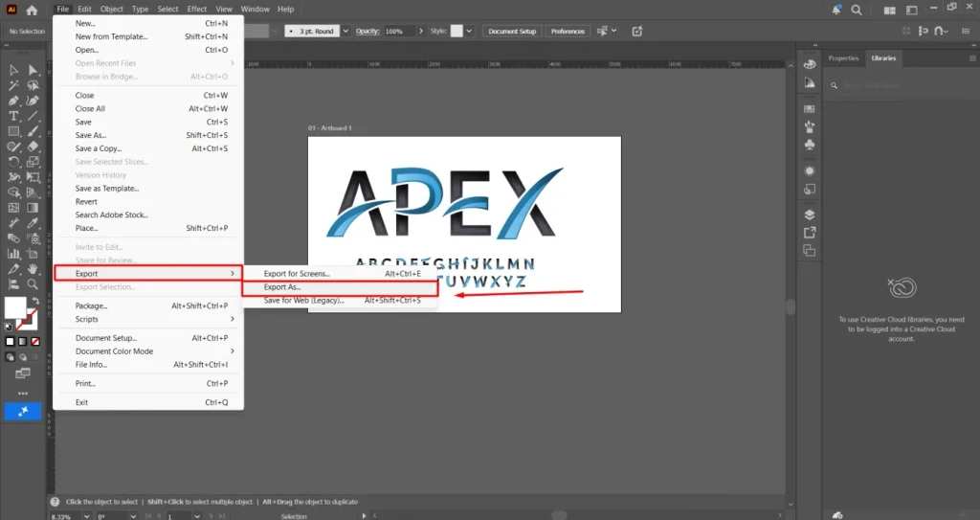Open the Layers panel icon
Image resolution: width=980 pixels, height=520 pixels.
pos(810,215)
